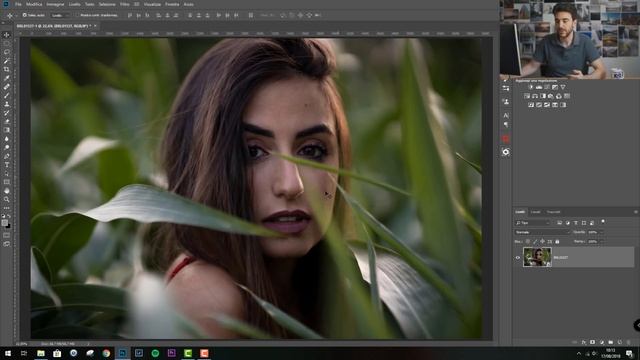Select the Hand tool
This screenshot has width=640, height=360.
point(7,191)
